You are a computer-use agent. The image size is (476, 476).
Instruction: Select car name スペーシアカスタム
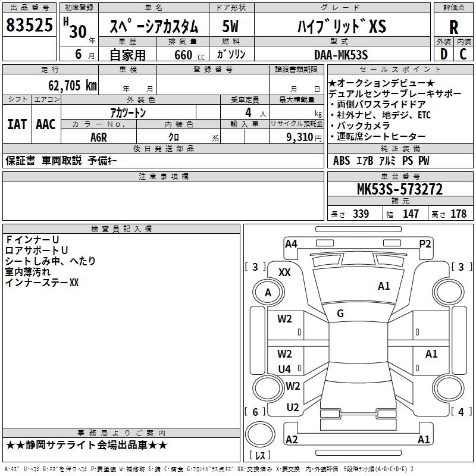point(154,26)
